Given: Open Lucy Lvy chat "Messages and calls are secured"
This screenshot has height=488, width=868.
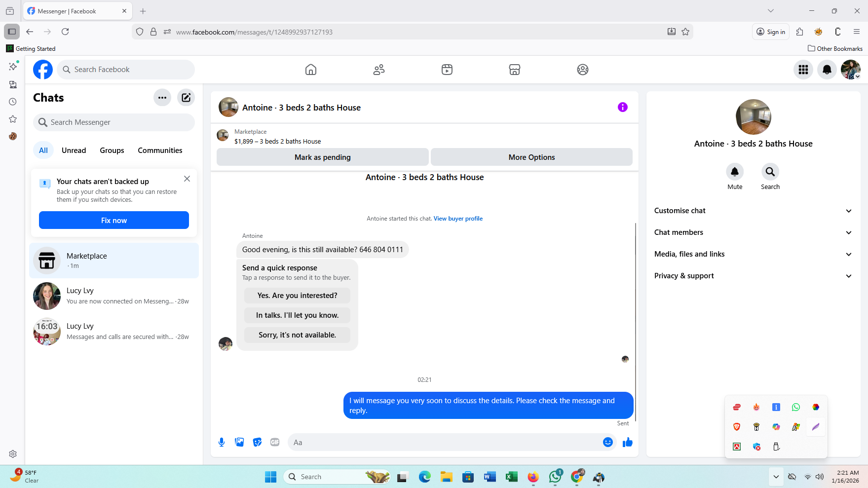Looking at the screenshot, I should (114, 332).
